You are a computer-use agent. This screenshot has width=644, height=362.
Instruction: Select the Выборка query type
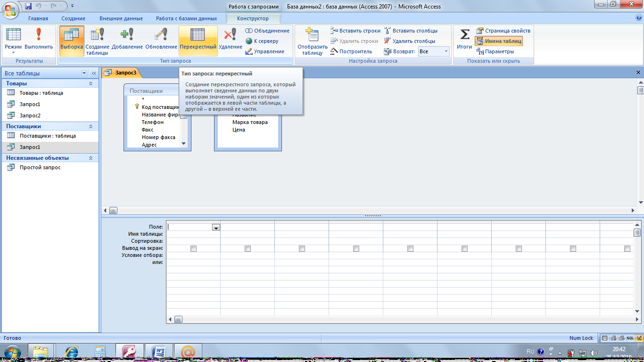tap(72, 41)
